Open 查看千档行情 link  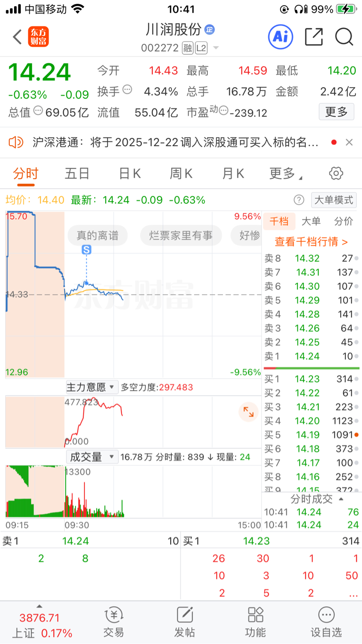pos(311,242)
